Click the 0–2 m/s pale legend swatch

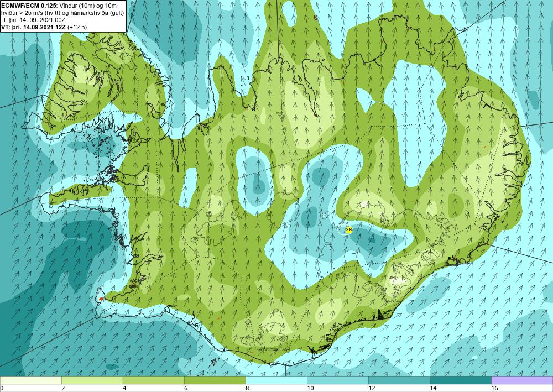point(30,380)
